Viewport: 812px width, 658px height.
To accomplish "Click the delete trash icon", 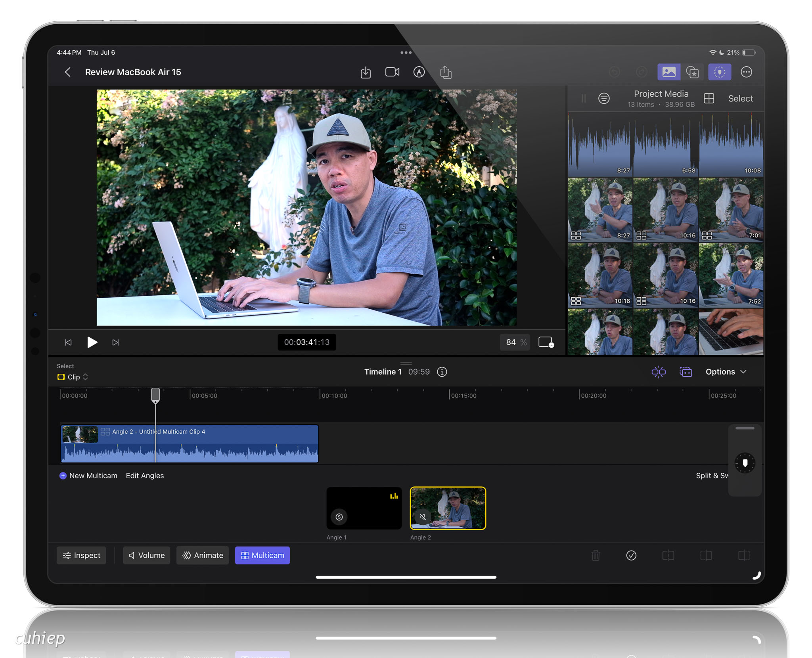I will tap(596, 555).
